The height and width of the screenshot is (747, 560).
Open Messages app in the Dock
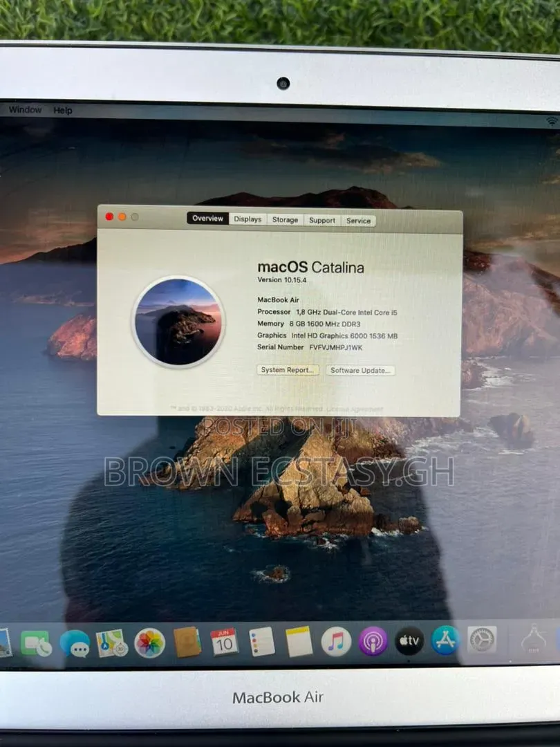coord(75,644)
